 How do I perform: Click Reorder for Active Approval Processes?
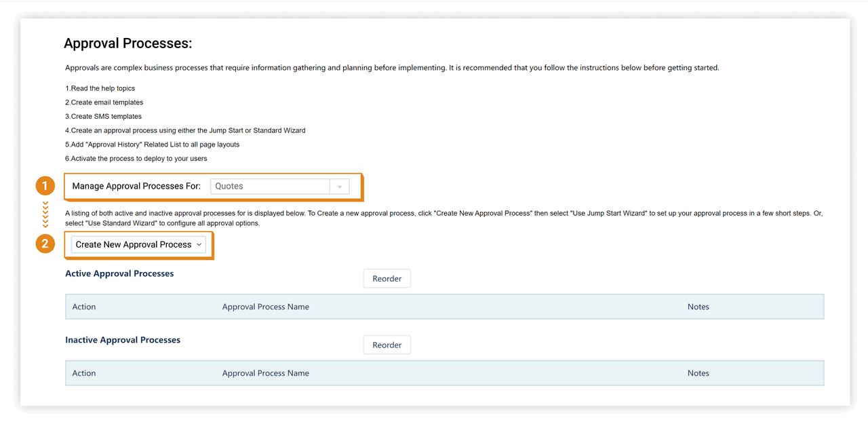[387, 279]
